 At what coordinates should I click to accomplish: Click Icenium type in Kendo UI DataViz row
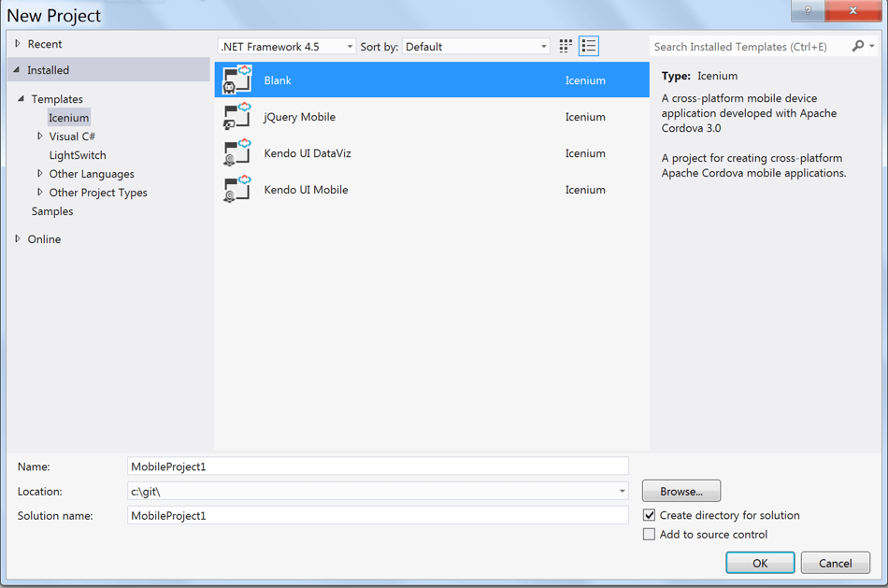point(585,153)
